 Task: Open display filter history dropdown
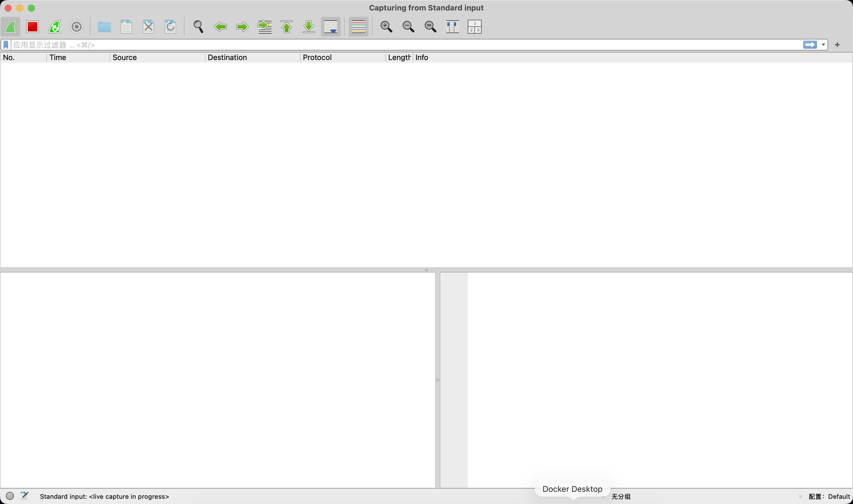click(x=823, y=45)
